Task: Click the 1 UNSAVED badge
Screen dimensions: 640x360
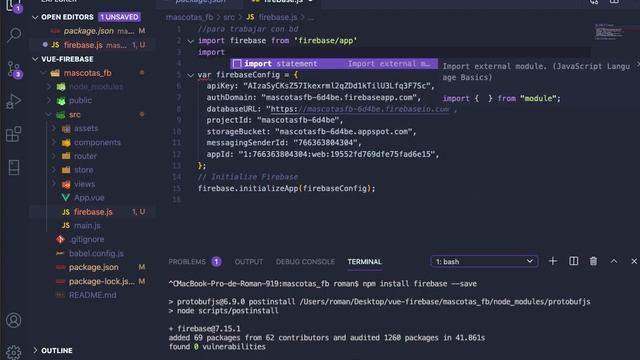Action: (119, 17)
